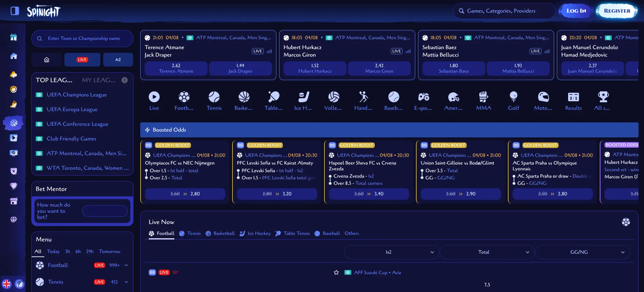
Task: Select the Tennis tab in Live Now
Action: 190,233
